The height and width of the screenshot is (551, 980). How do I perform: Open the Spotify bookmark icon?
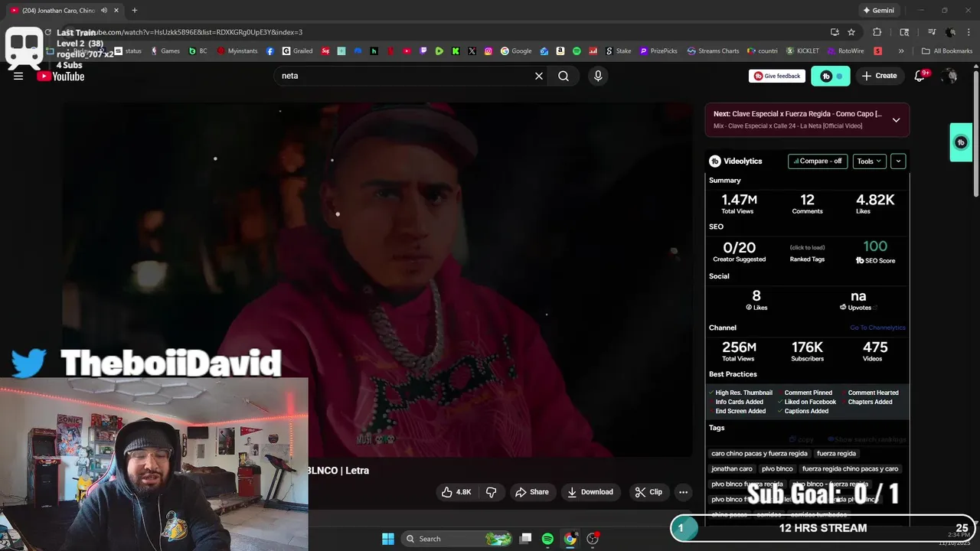pos(577,51)
